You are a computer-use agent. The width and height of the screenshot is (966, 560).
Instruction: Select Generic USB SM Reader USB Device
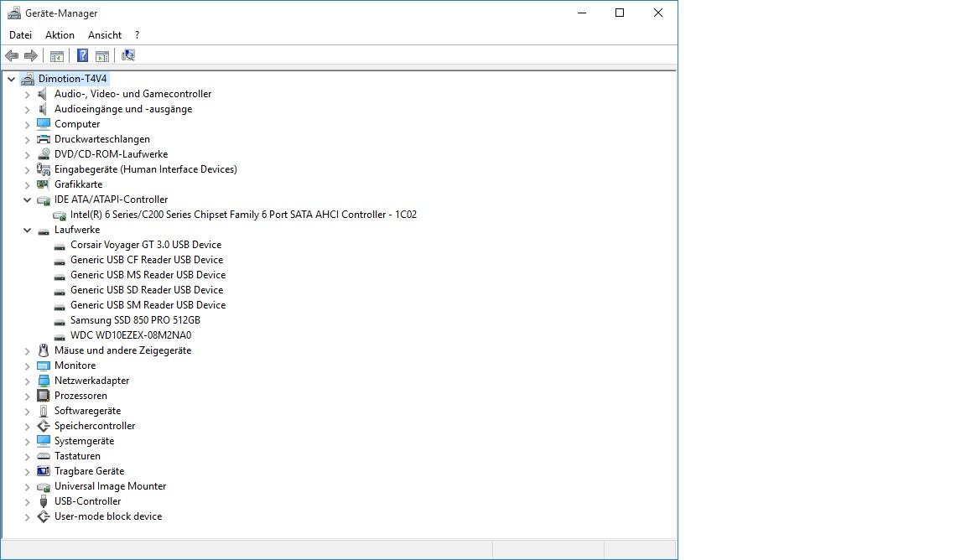point(148,305)
